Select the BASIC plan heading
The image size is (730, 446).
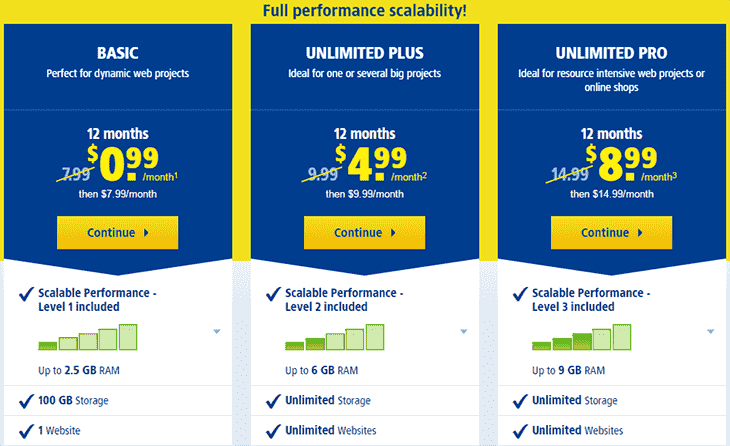point(118,53)
